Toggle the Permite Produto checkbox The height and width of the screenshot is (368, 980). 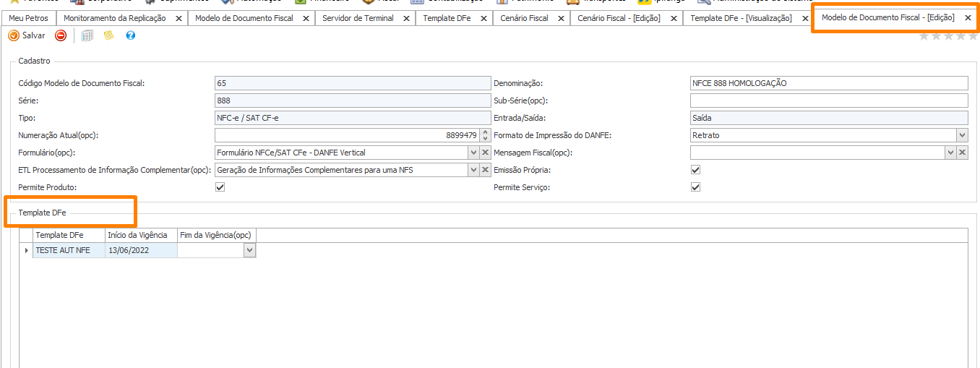click(220, 187)
